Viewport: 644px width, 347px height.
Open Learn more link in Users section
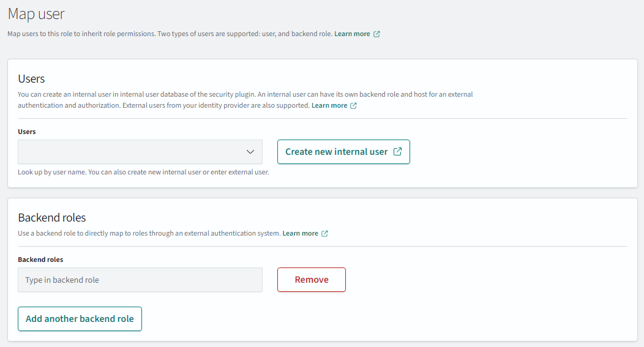[329, 106]
